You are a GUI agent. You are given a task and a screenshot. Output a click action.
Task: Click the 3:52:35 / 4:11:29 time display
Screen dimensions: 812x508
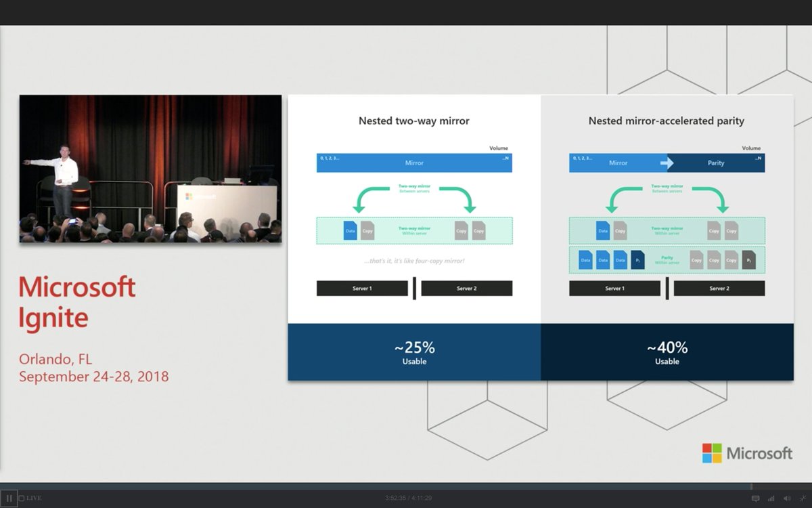(x=409, y=499)
